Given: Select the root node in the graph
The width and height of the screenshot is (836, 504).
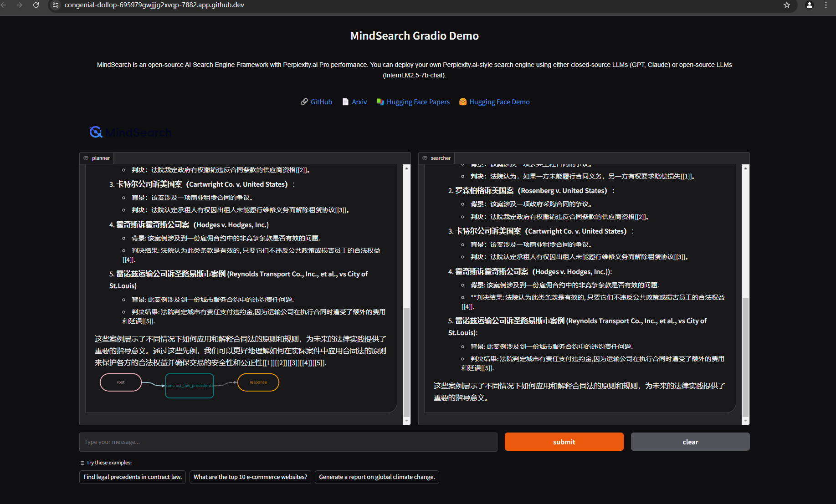Looking at the screenshot, I should (x=120, y=382).
